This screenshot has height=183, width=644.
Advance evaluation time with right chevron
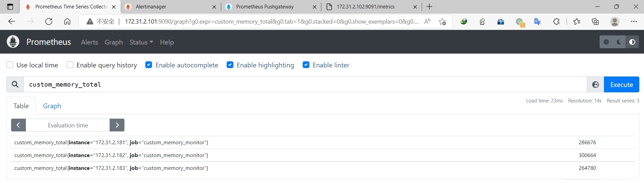point(117,125)
